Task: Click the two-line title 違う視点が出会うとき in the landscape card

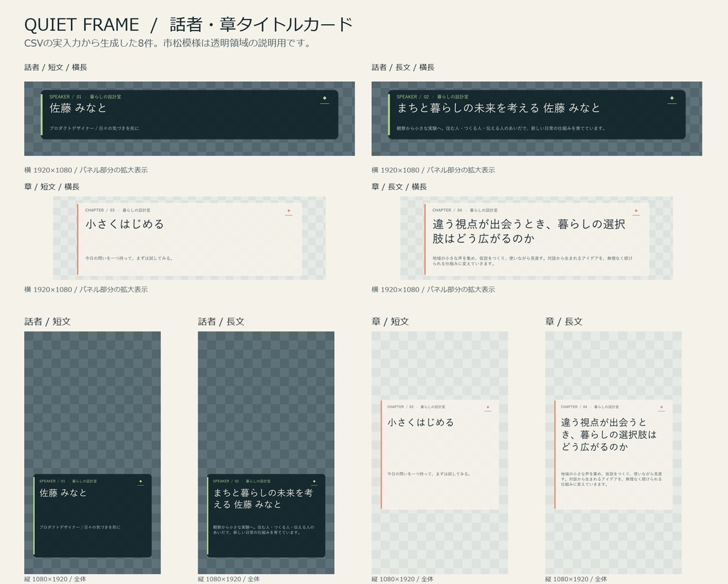Action: 529,231
